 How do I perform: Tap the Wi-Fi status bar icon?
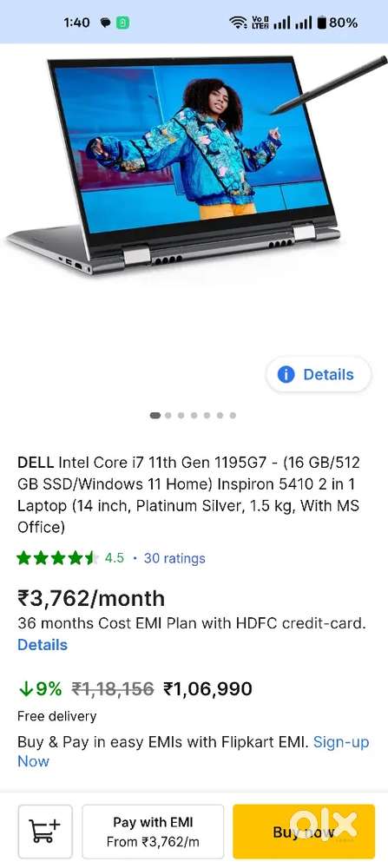point(238,23)
